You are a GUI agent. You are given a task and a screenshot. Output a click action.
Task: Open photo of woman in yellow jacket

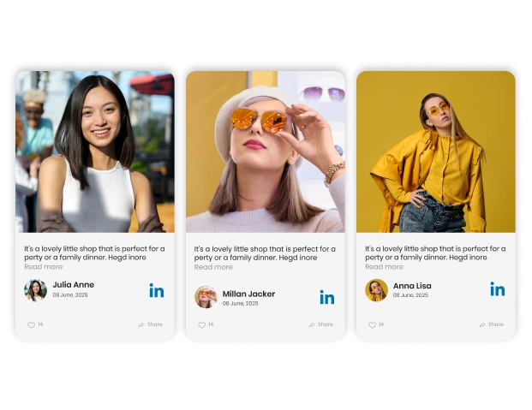[x=435, y=152]
